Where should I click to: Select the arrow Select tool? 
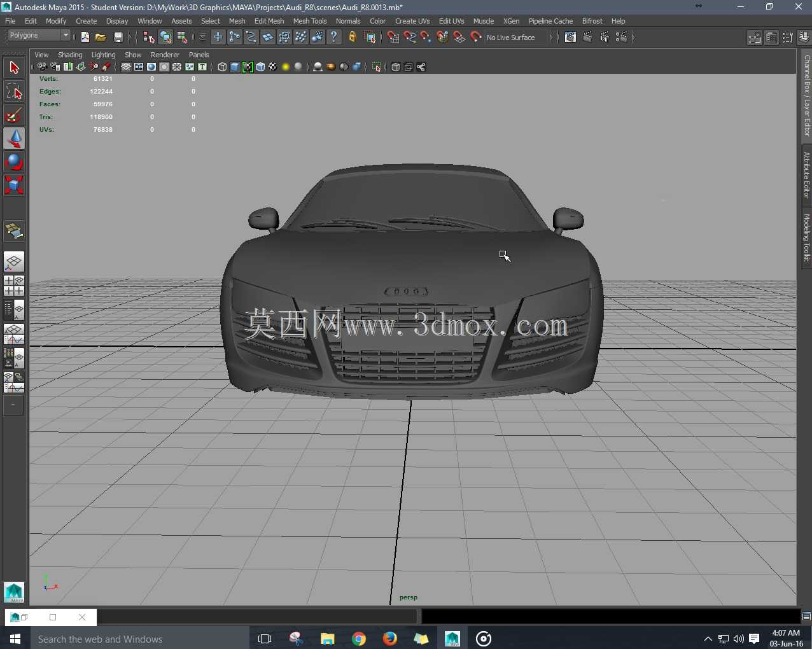pyautogui.click(x=14, y=67)
